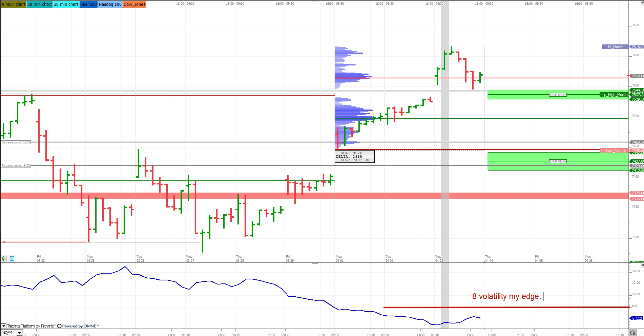Click the Mon 04-01 date label
The image size is (644, 336).
tap(339, 259)
